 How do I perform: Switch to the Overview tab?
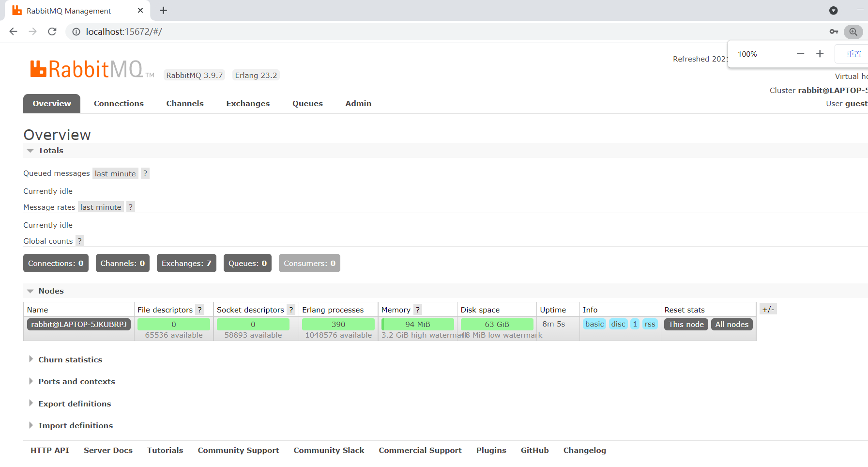(52, 103)
